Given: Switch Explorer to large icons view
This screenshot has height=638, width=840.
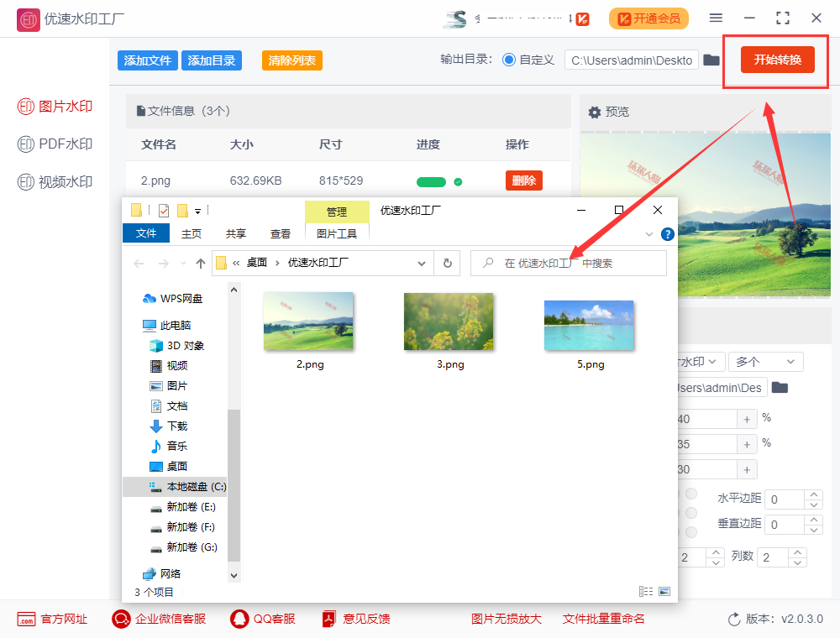Looking at the screenshot, I should pos(664,592).
